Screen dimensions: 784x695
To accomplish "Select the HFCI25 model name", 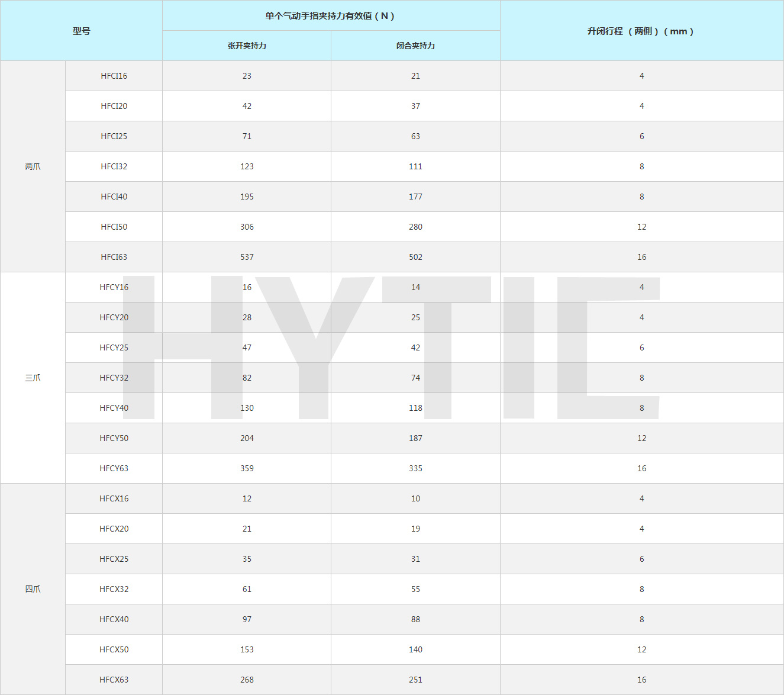I will point(114,136).
